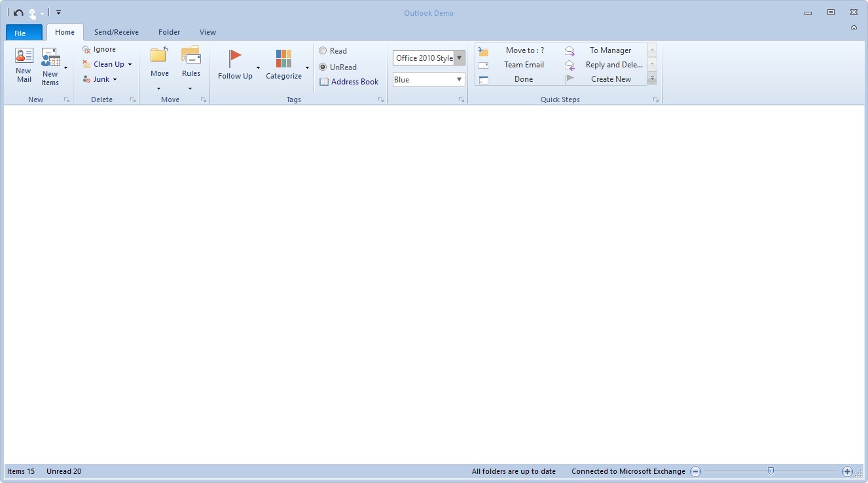Select the UnRead radio button
This screenshot has width=868, height=483.
(x=338, y=67)
